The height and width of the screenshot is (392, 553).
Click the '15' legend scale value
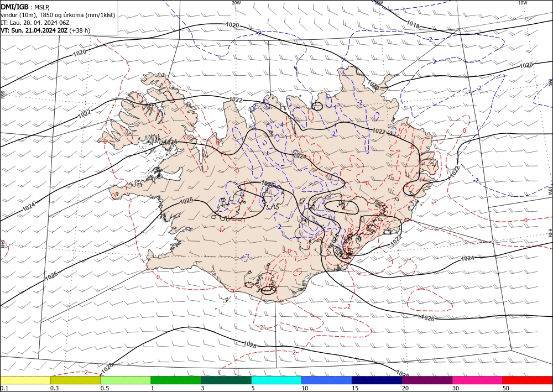(x=355, y=388)
